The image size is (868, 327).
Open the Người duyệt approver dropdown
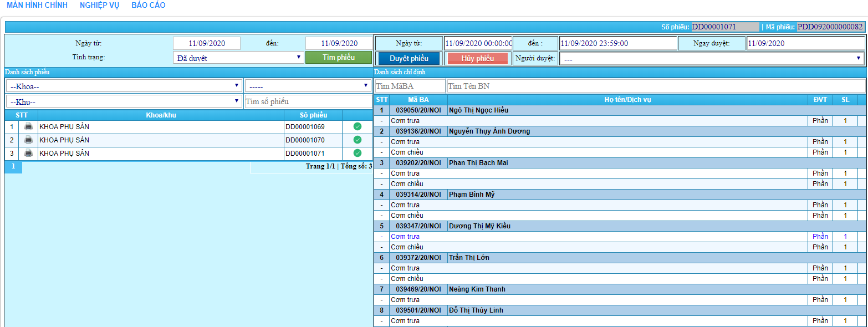click(x=712, y=58)
